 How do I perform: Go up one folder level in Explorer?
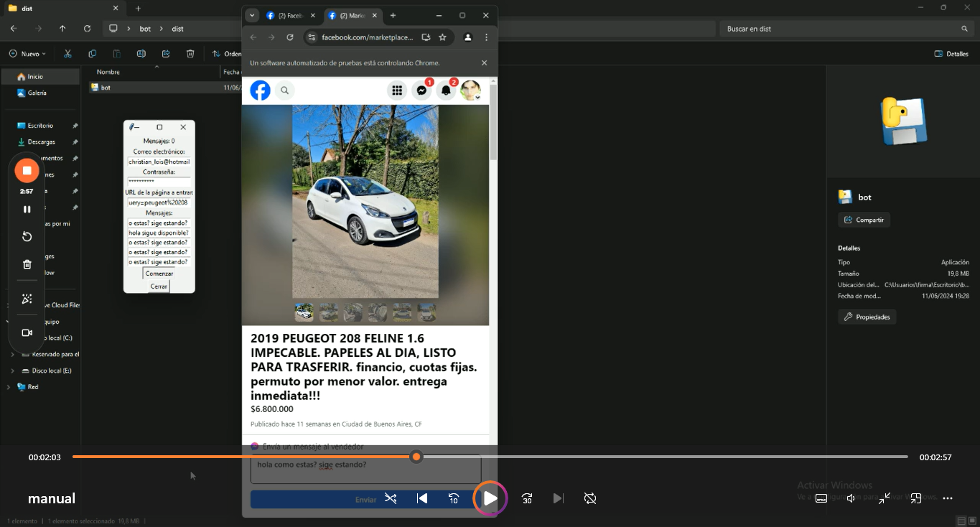[62, 29]
